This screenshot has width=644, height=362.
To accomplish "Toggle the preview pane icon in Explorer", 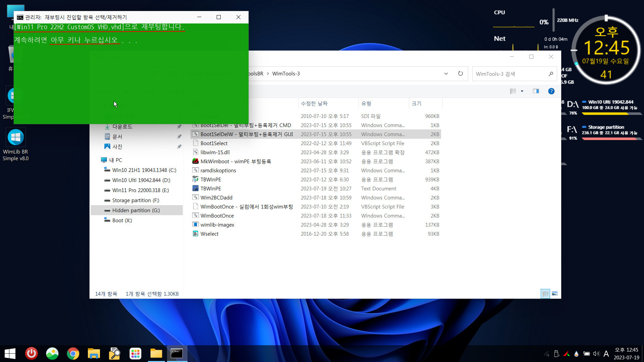I will pyautogui.click(x=536, y=91).
